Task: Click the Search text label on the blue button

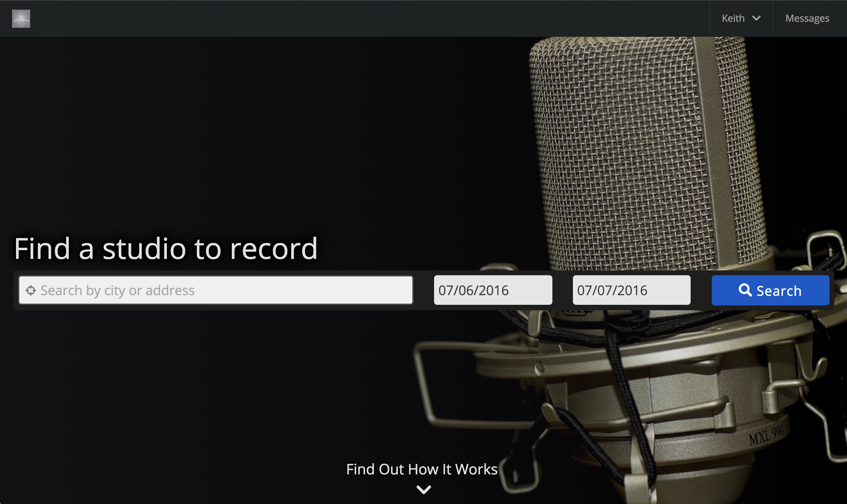Action: point(779,291)
